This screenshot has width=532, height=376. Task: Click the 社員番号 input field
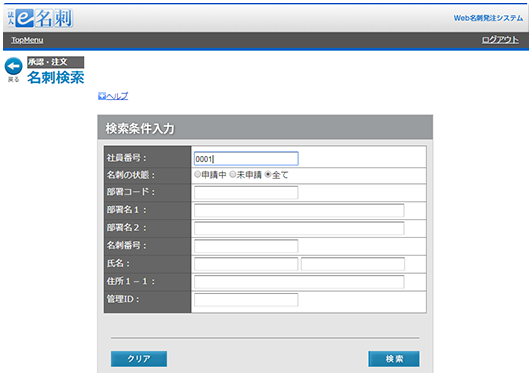pyautogui.click(x=246, y=158)
